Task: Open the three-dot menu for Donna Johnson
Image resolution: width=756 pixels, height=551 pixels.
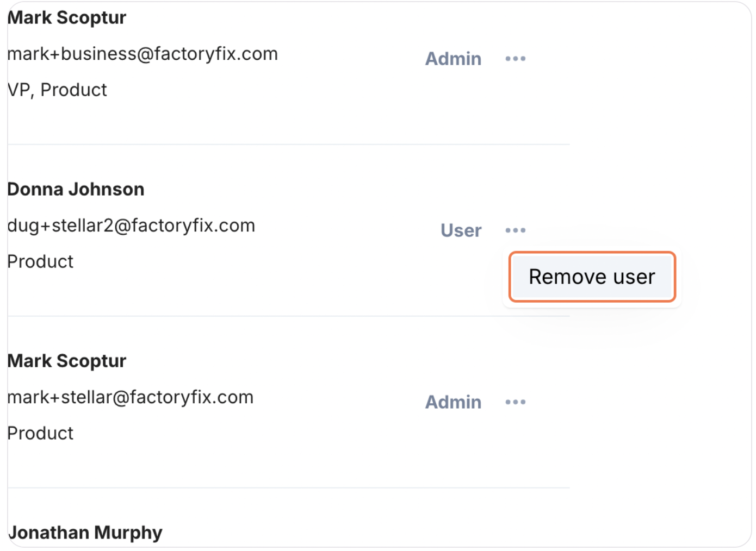Action: (x=515, y=230)
